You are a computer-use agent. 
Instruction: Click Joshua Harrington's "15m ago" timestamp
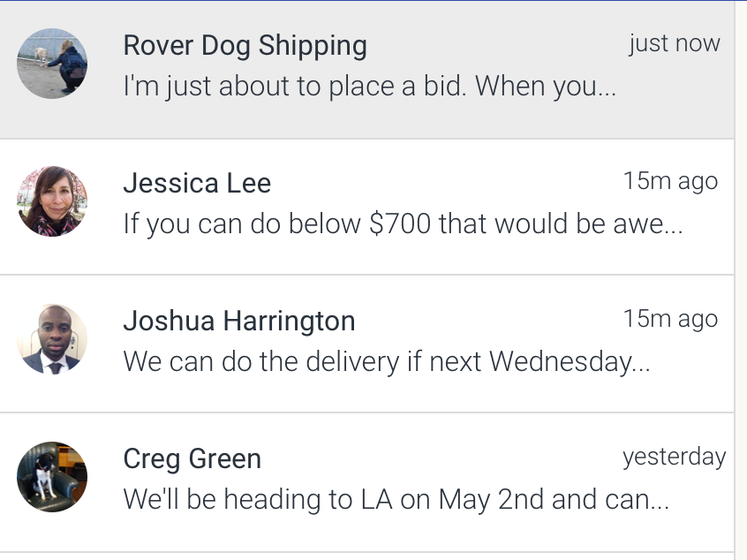click(670, 319)
